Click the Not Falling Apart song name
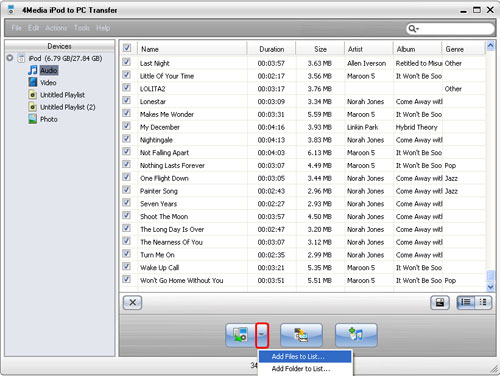The width and height of the screenshot is (500, 376). coord(164,153)
